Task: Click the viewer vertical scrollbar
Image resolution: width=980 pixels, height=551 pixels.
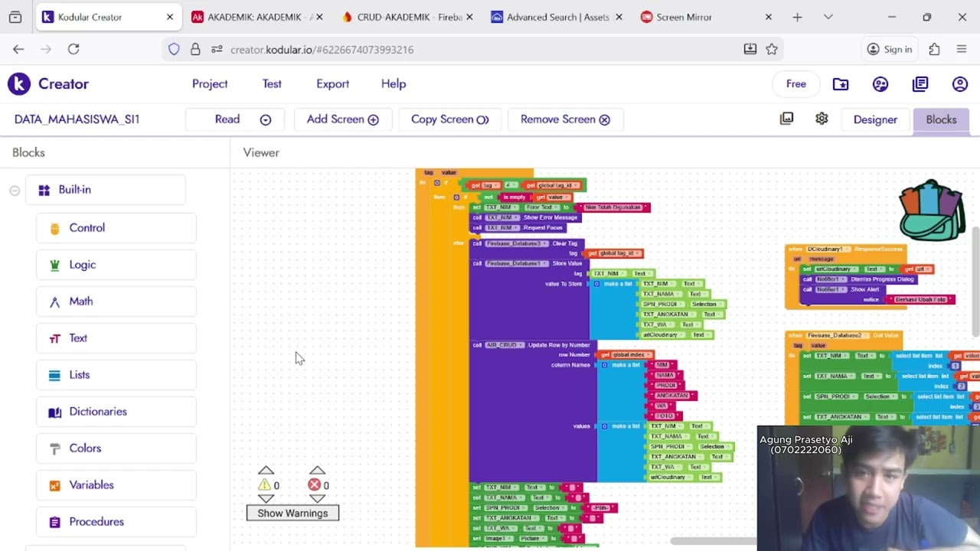Action: (975, 281)
